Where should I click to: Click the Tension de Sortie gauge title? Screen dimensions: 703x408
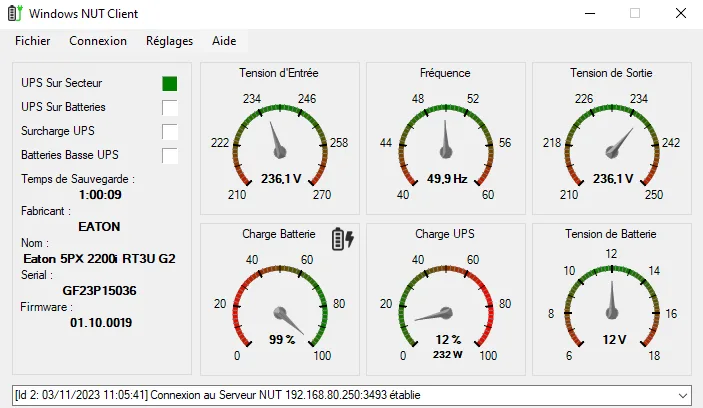pyautogui.click(x=611, y=73)
